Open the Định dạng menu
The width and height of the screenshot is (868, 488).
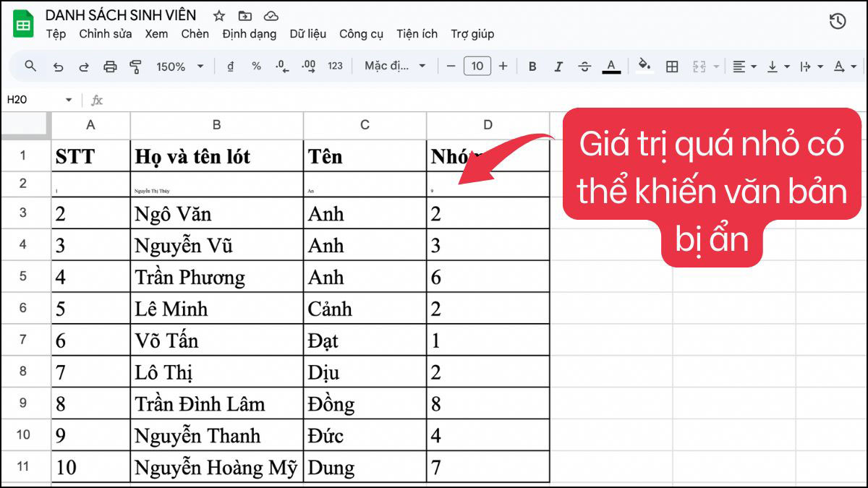[249, 34]
